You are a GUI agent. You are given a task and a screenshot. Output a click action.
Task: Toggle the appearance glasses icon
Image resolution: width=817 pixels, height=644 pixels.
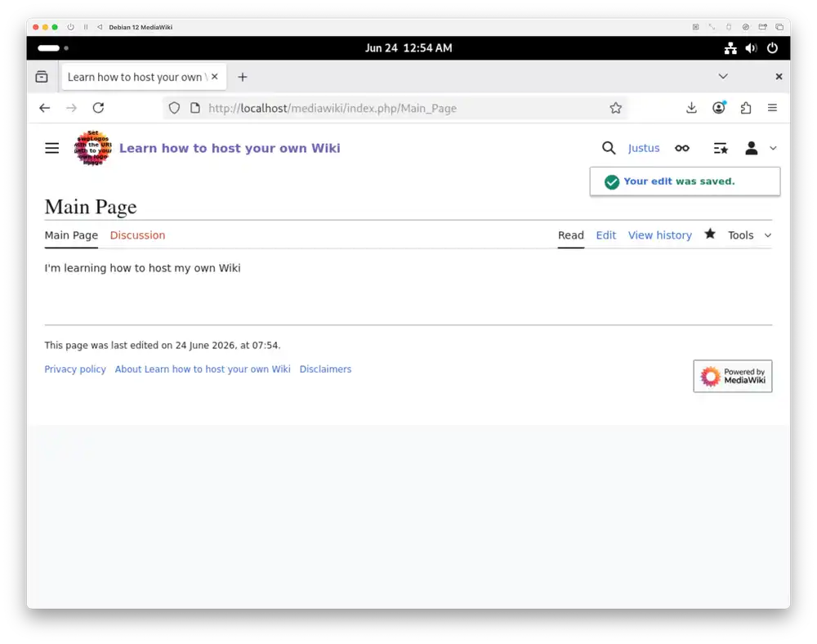pos(681,149)
